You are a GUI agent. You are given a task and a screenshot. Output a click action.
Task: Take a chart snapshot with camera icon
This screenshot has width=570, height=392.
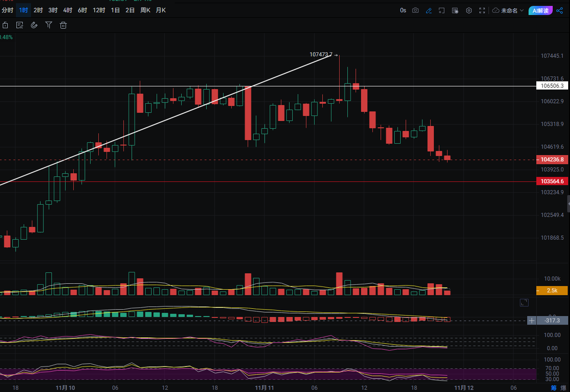(415, 10)
